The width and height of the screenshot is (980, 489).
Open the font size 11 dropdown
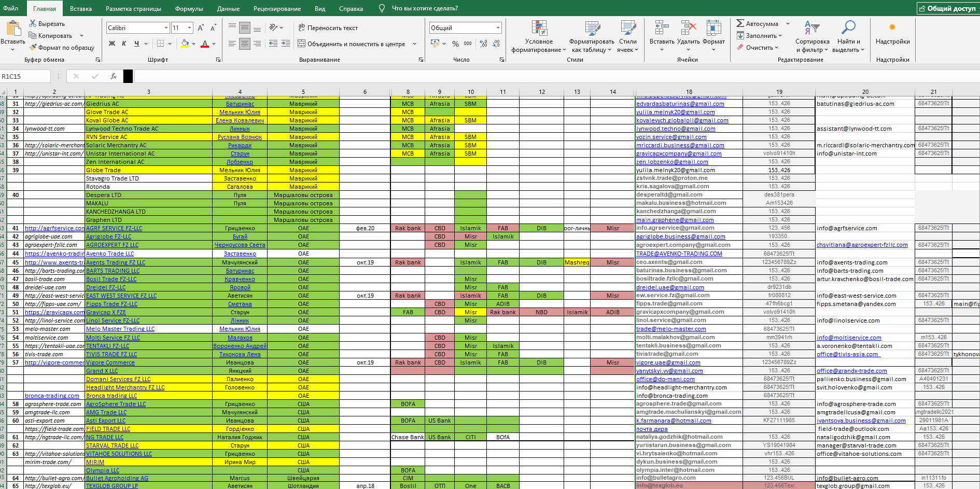click(190, 28)
